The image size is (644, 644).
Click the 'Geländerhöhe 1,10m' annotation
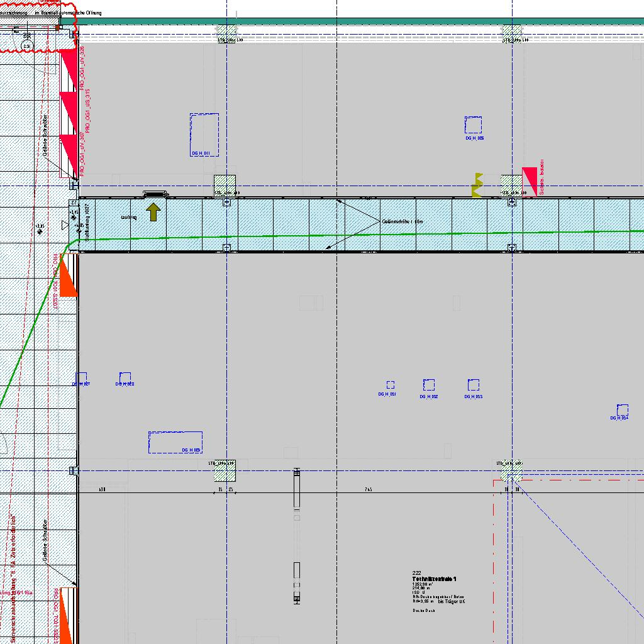[x=402, y=221]
